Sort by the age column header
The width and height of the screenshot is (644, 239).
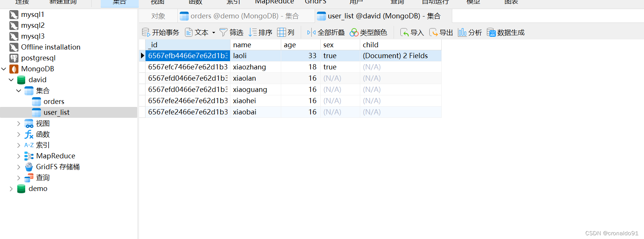pos(301,45)
